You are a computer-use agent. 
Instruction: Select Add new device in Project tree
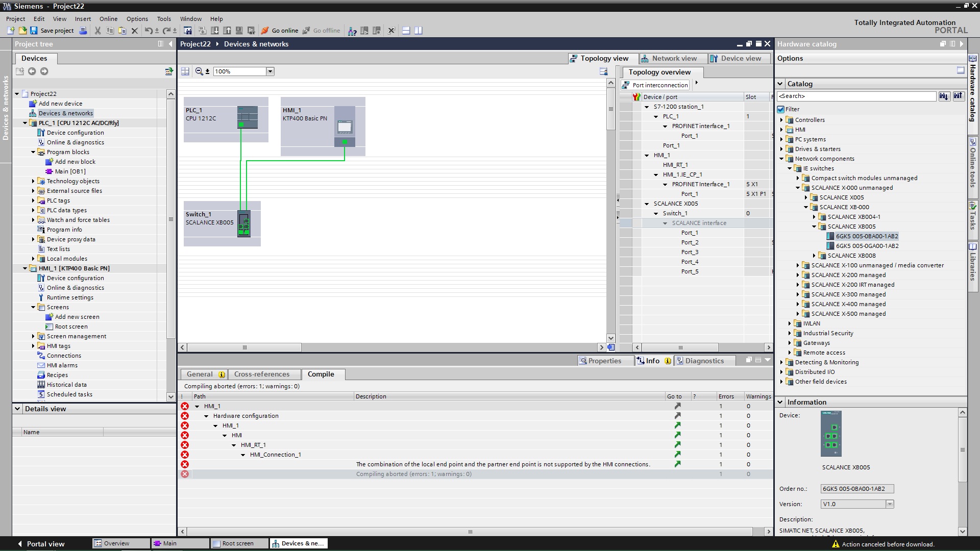pos(60,104)
